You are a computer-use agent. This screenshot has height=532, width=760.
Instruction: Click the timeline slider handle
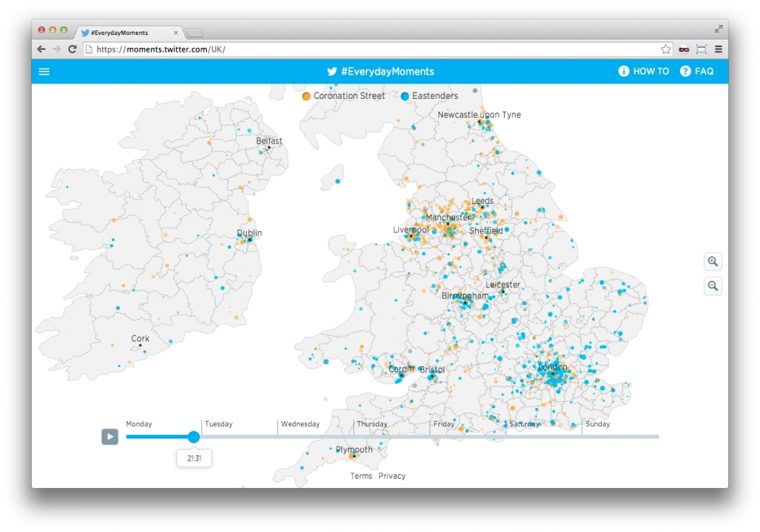[194, 436]
